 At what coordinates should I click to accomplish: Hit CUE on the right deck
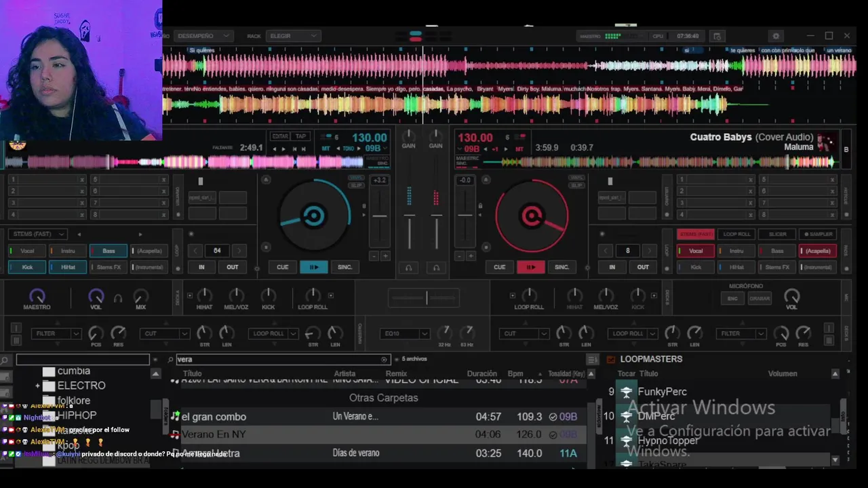pyautogui.click(x=500, y=267)
